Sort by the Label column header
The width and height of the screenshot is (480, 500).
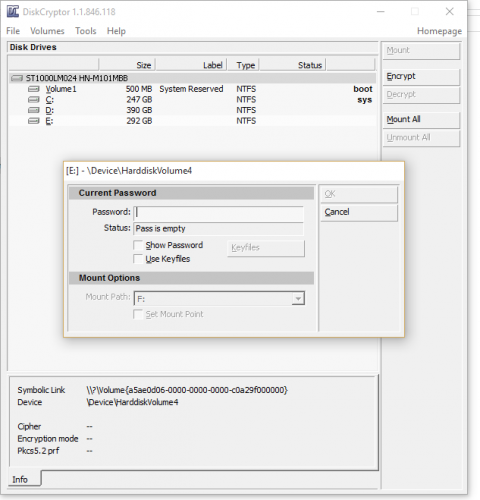(x=191, y=65)
